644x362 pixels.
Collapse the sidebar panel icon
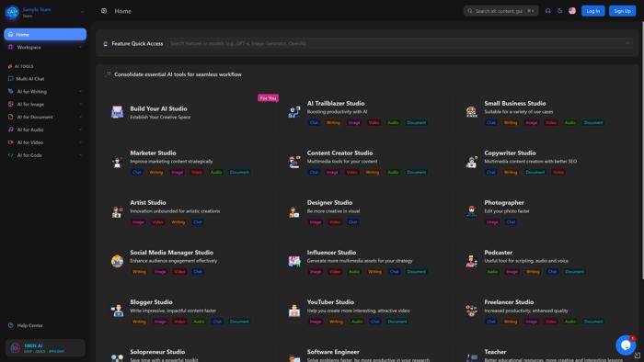[x=104, y=11]
